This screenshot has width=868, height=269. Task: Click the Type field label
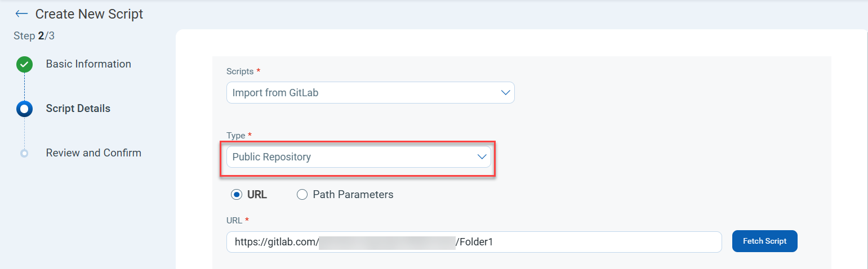pyautogui.click(x=235, y=136)
